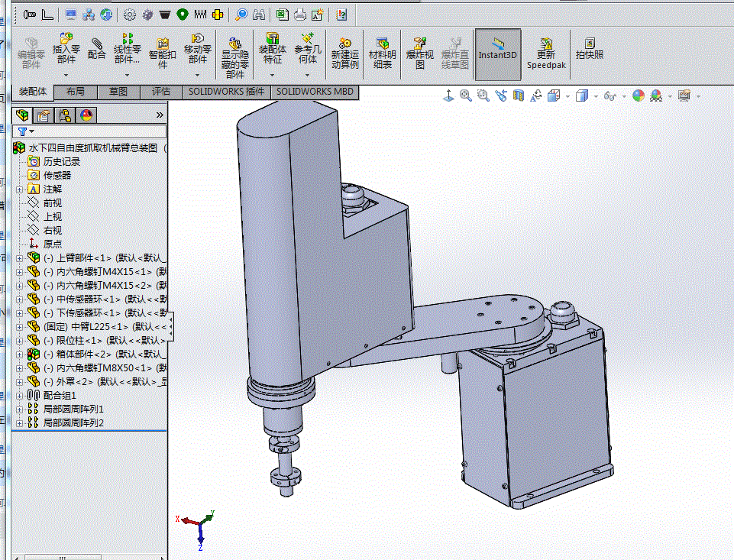This screenshot has width=734, height=560.
Task: Switch to the 草图 (Sketch) tab
Action: (x=118, y=92)
